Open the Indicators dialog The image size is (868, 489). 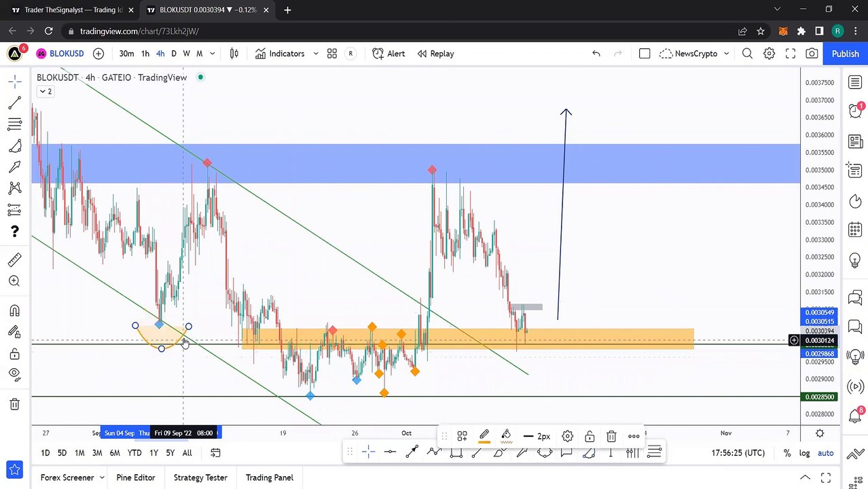[x=280, y=54]
